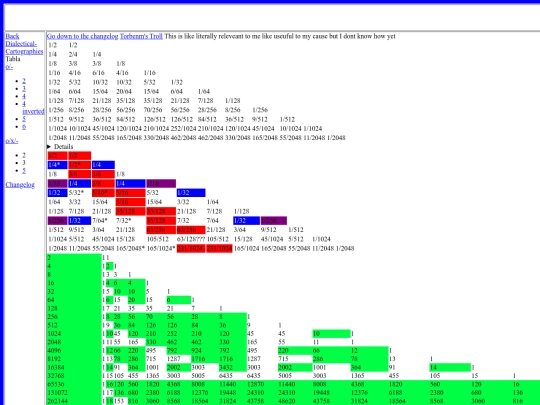This screenshot has width=540, height=405.
Task: Click the '165/1024*' cell
Action: pyautogui.click(x=161, y=248)
